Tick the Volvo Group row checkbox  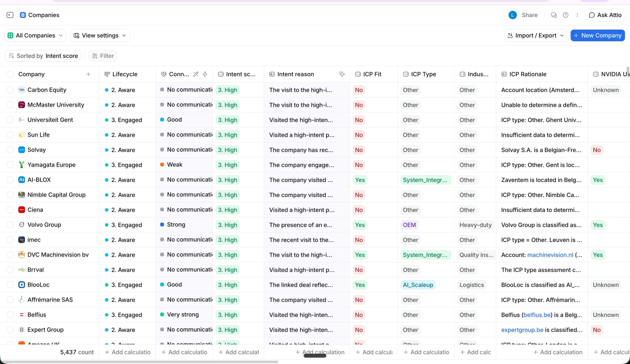pyautogui.click(x=10, y=225)
